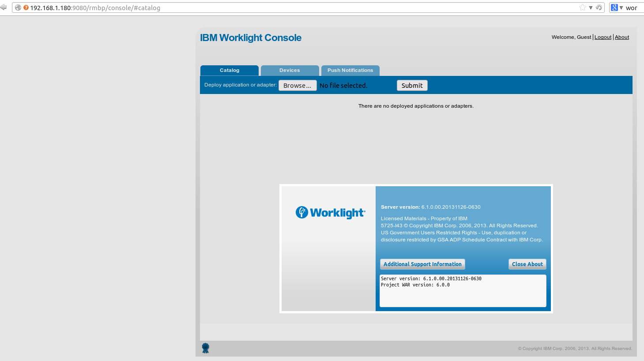Open the Devices tab
The image size is (644, 361).
pyautogui.click(x=290, y=71)
